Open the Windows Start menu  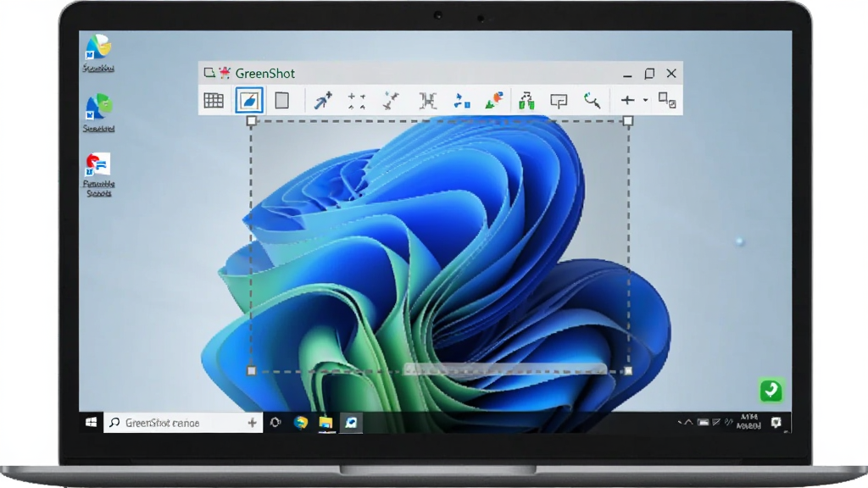coord(92,423)
